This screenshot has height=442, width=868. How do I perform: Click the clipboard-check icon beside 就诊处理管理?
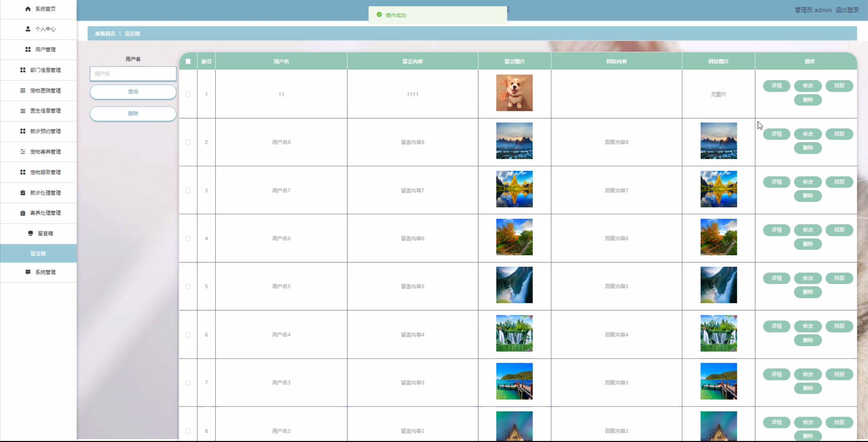[x=23, y=193]
